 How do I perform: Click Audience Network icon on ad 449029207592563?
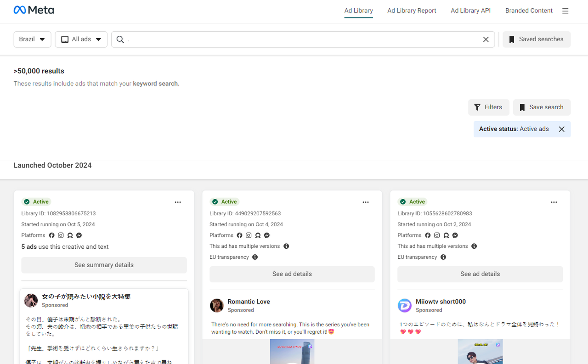point(258,235)
